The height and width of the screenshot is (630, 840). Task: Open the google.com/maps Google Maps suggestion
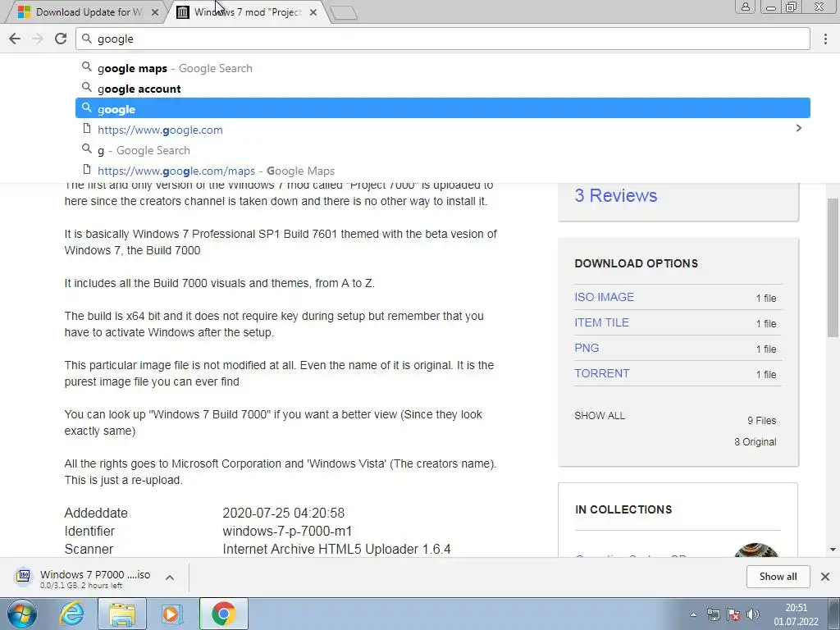click(442, 171)
